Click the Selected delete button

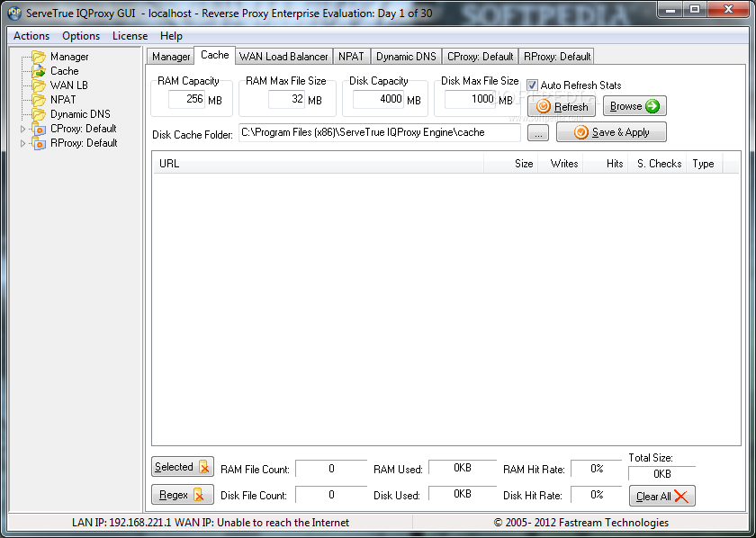coord(183,467)
